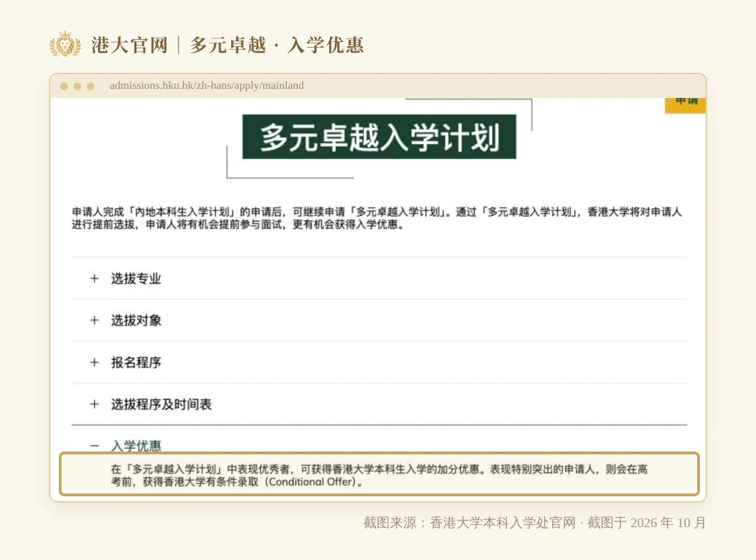The height and width of the screenshot is (560, 756).
Task: Click the yellow 申请 button
Action: (685, 105)
